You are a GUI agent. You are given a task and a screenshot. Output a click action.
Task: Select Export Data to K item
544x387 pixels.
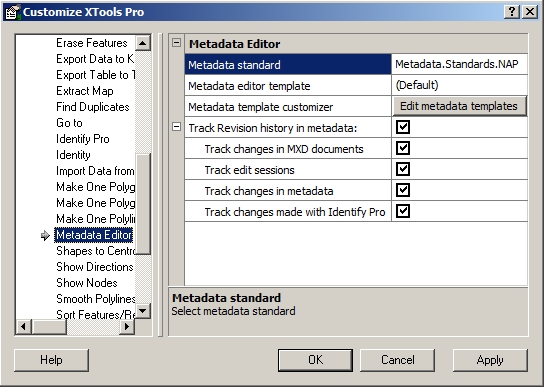(x=95, y=59)
